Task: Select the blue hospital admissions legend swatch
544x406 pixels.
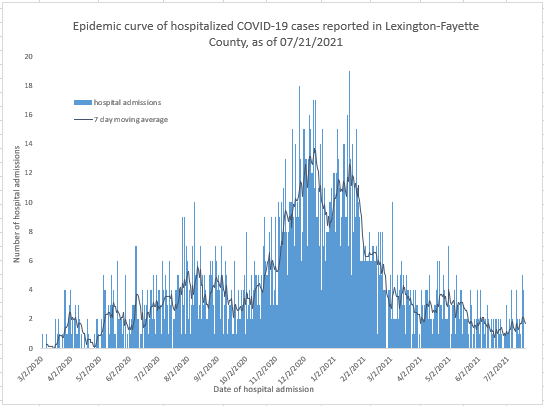Action: pos(83,102)
